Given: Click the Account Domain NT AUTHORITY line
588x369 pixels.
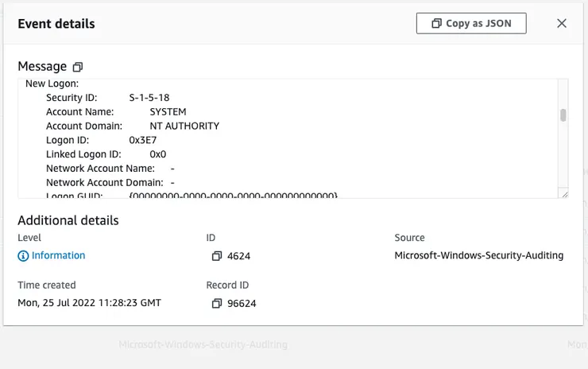Looking at the screenshot, I should coord(132,126).
